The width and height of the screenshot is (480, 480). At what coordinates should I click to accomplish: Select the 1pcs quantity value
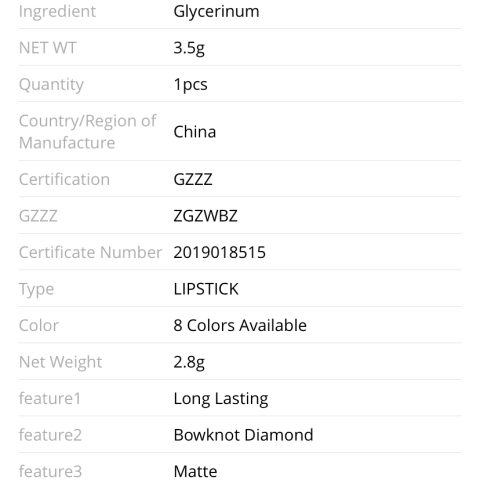(190, 85)
